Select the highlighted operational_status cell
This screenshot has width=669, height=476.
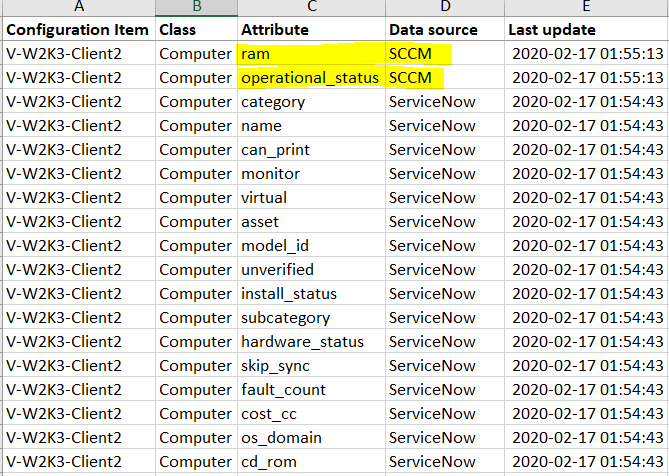click(x=311, y=78)
